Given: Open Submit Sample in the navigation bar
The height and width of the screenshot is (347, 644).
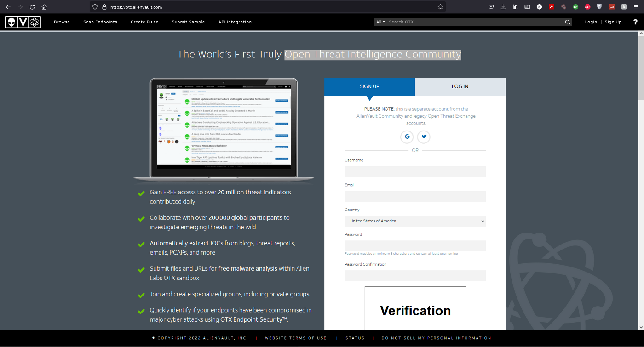Looking at the screenshot, I should coord(188,22).
